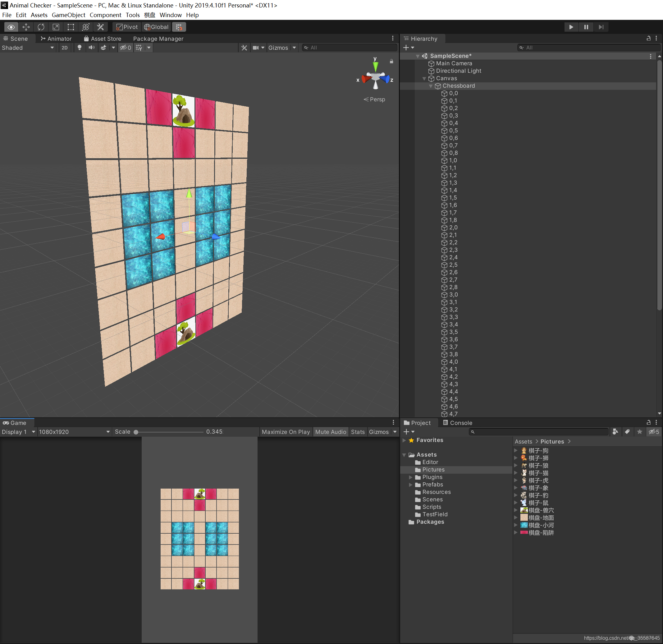The width and height of the screenshot is (663, 644).
Task: Select the Scripts folder in Assets
Action: [x=432, y=507]
